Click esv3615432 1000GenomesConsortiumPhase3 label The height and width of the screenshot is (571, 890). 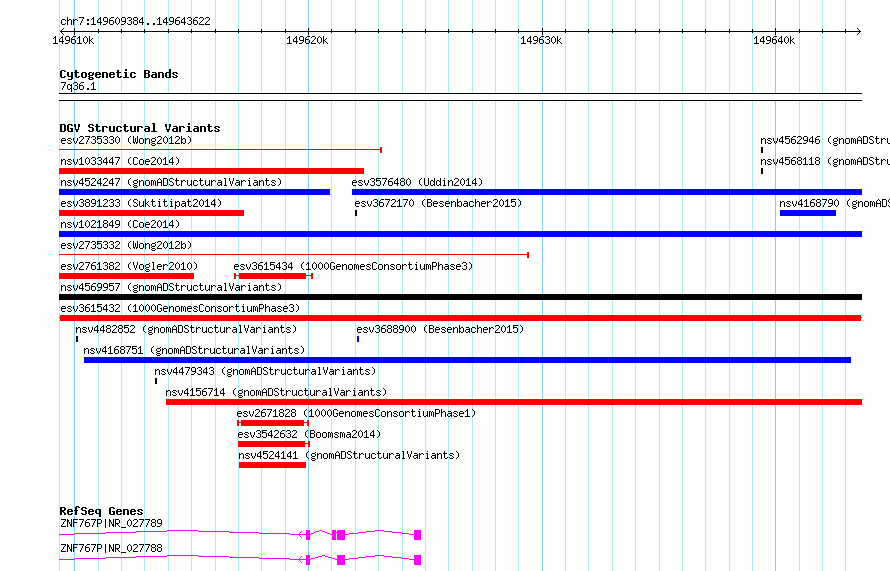pos(180,308)
